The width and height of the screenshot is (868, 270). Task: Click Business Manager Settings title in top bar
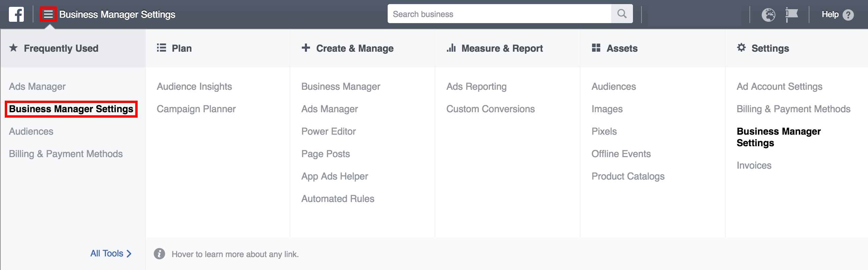click(117, 14)
